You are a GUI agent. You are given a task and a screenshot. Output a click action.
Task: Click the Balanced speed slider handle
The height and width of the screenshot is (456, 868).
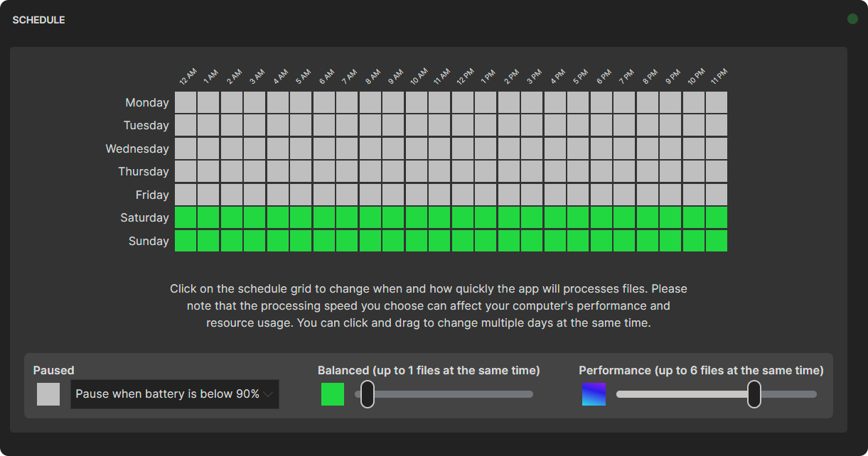tap(368, 393)
